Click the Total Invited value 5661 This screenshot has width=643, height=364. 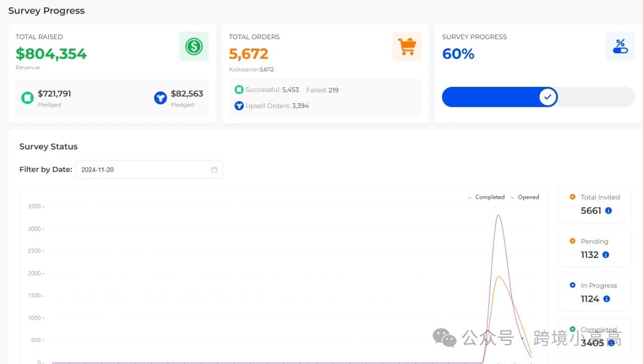coord(591,211)
